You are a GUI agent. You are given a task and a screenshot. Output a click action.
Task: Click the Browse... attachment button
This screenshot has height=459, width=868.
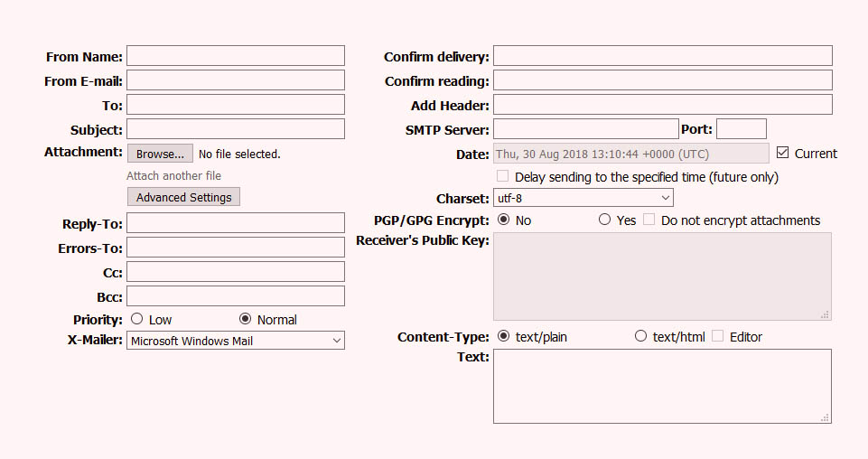point(160,154)
